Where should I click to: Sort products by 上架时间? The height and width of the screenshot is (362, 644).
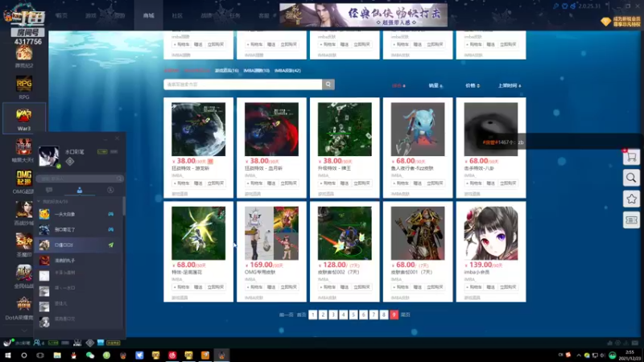[x=510, y=85]
